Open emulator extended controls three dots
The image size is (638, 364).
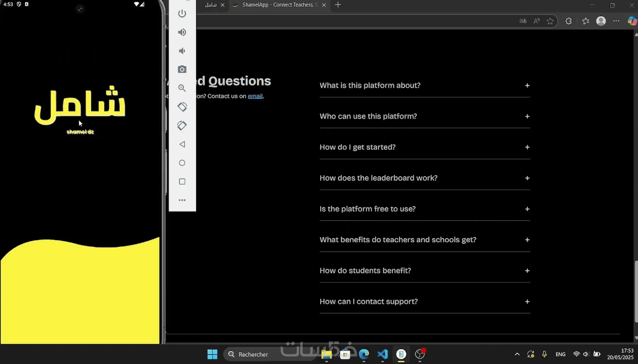tap(182, 200)
